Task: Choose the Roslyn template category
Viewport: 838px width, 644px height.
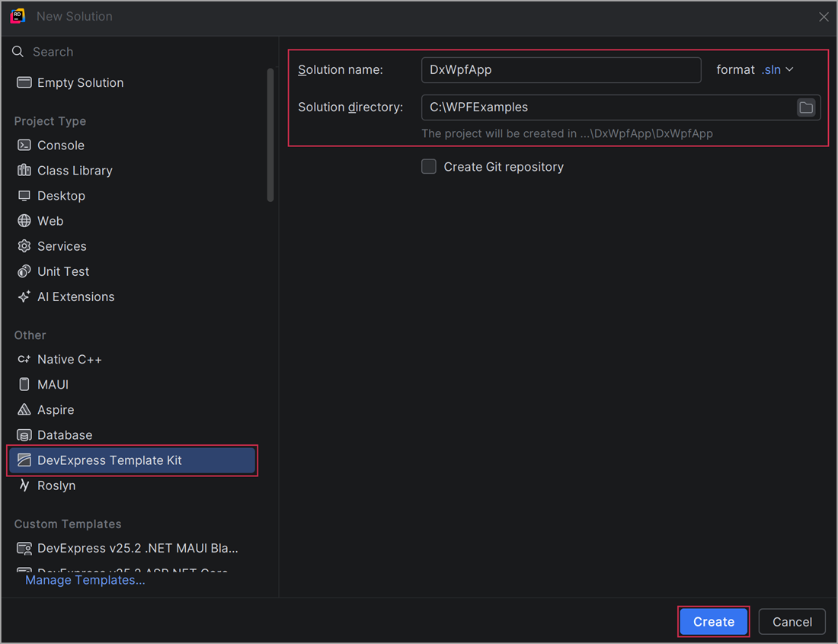Action: 56,485
